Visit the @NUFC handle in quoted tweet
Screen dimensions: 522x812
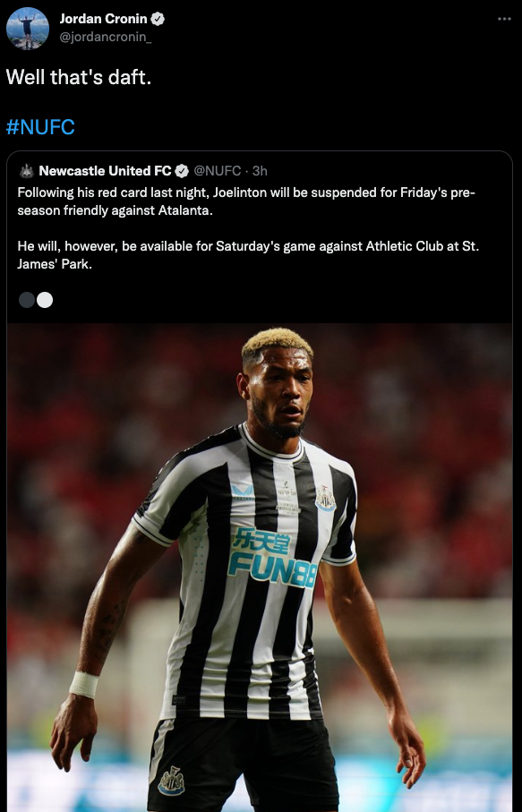click(217, 171)
